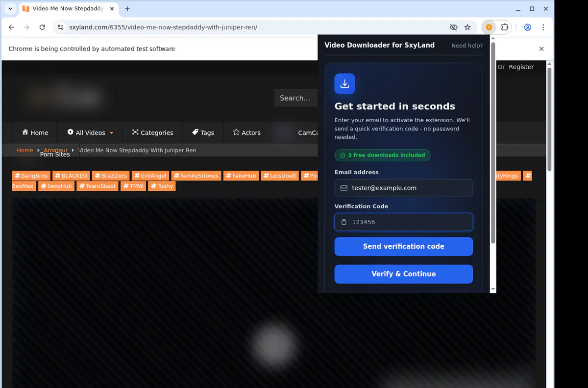Viewport: 588px width, 388px height.
Task: Open the Extensions puzzle menu
Action: coord(504,27)
